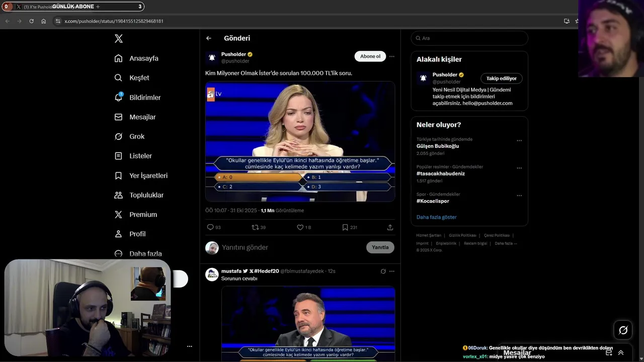Image resolution: width=644 pixels, height=362 pixels.
Task: Open the Reklam bilgisi footer link
Action: pos(475,243)
